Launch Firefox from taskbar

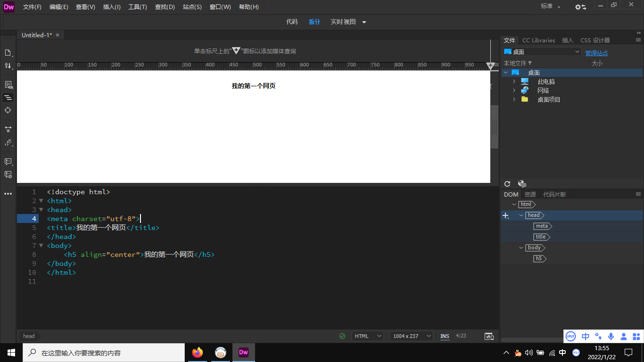[198, 352]
